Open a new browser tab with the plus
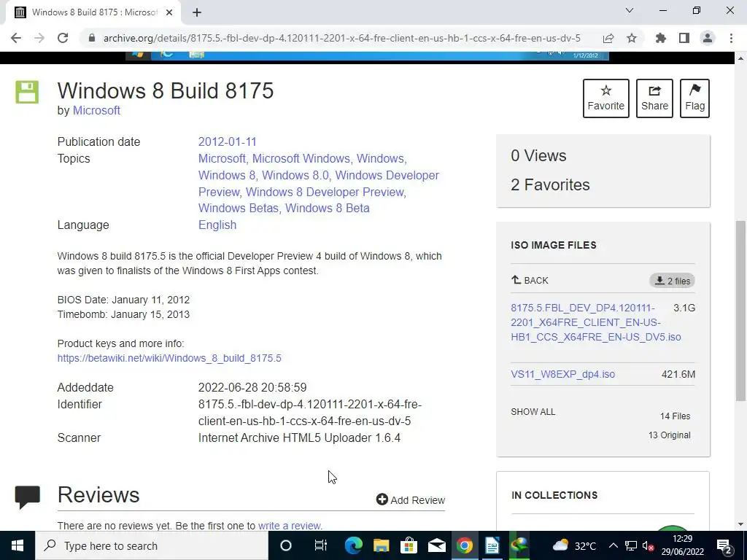Image resolution: width=747 pixels, height=560 pixels. coord(197,12)
